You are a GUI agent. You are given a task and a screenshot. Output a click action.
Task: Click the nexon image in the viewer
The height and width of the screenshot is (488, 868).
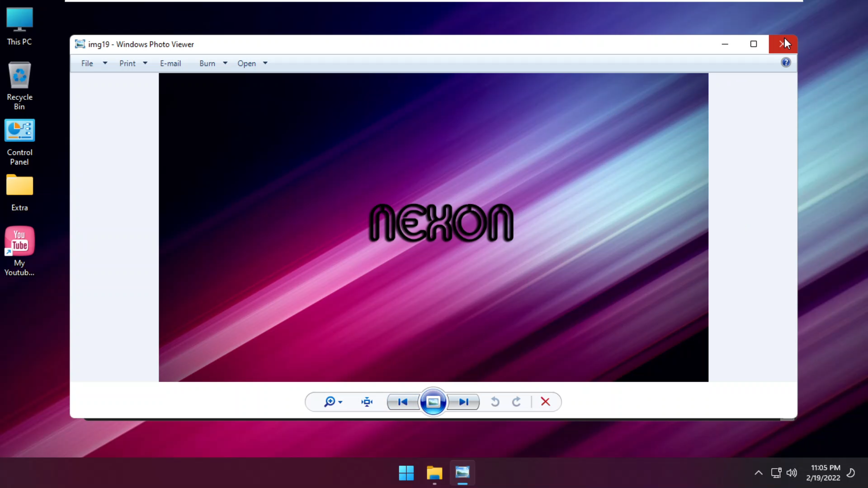coord(434,227)
